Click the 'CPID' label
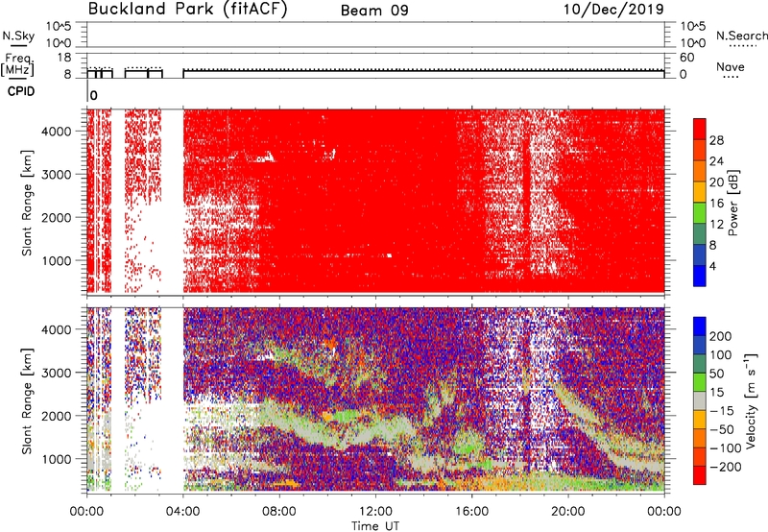 pos(21,91)
